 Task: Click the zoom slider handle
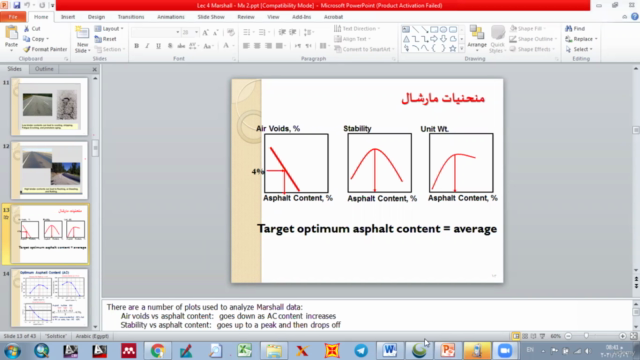pos(587,336)
